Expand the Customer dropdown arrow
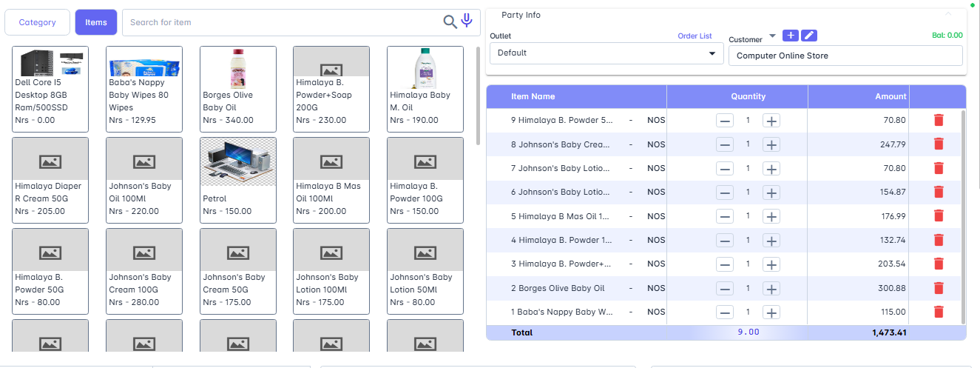Screen dimensions: 980x368 pos(772,36)
